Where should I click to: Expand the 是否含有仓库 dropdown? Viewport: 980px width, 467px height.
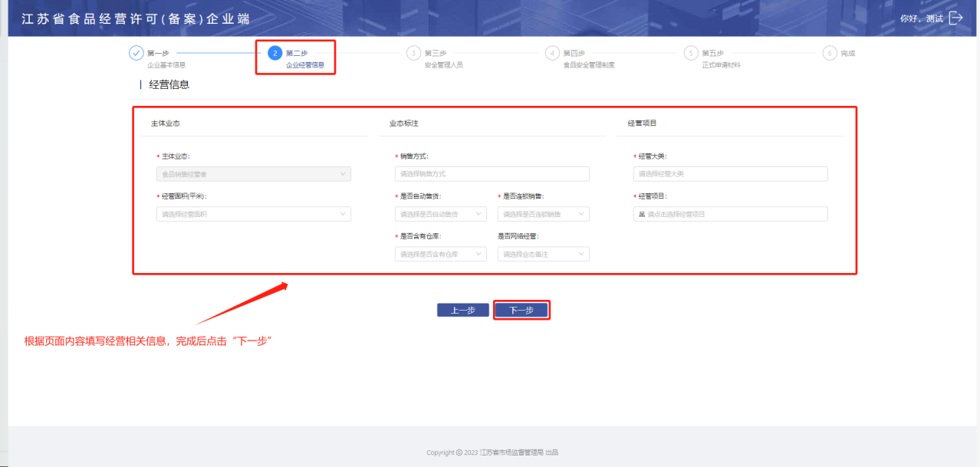click(x=440, y=254)
